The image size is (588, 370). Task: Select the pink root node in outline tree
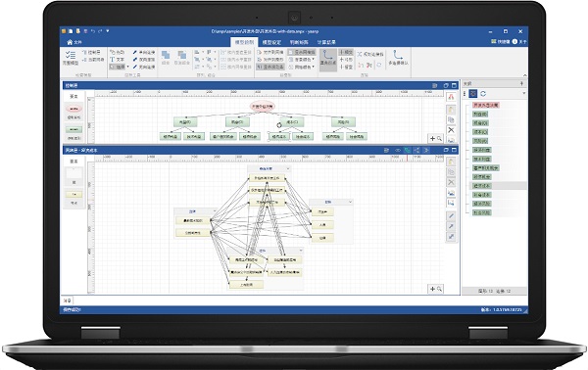pyautogui.click(x=485, y=106)
